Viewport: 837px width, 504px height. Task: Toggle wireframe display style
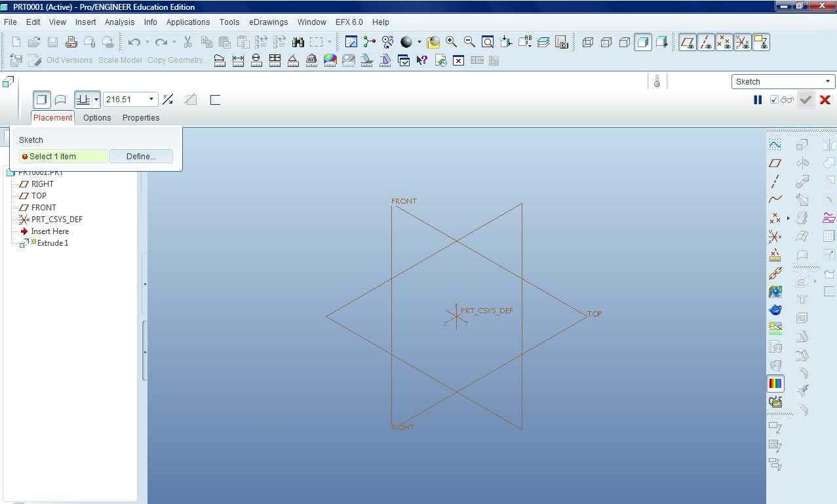click(588, 42)
